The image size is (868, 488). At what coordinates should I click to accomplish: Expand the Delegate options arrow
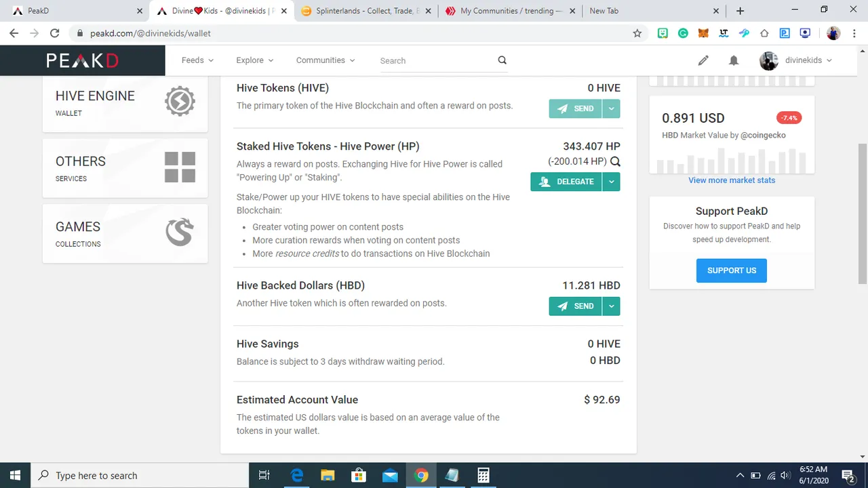[x=611, y=182]
